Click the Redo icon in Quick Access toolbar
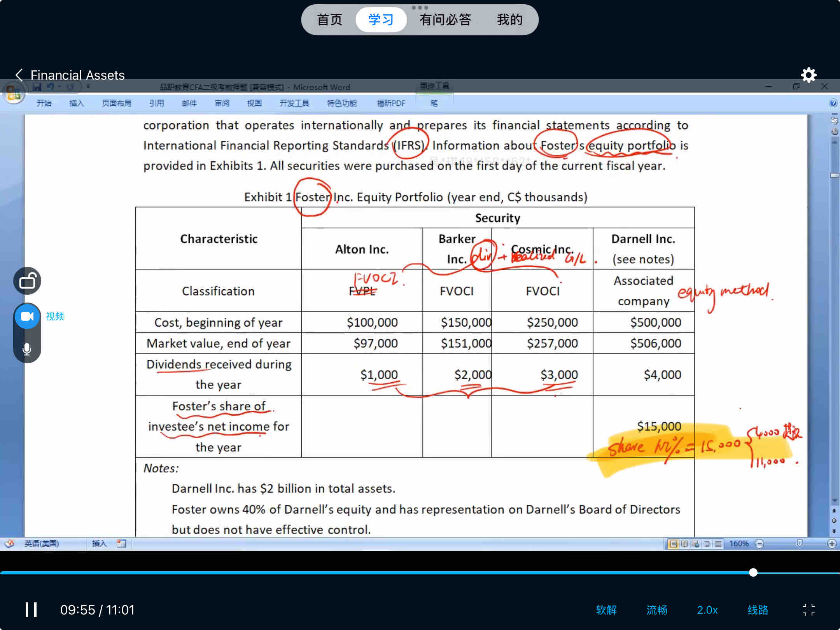 coord(70,87)
